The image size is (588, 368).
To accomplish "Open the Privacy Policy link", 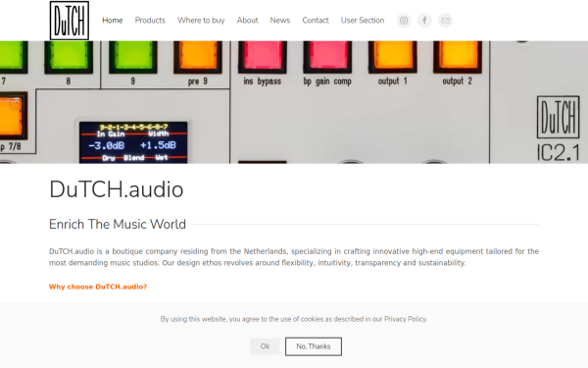I will coord(405,319).
